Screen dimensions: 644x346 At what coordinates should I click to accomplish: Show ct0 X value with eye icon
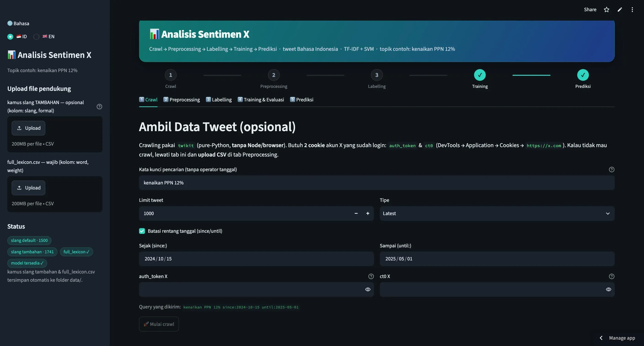click(609, 289)
